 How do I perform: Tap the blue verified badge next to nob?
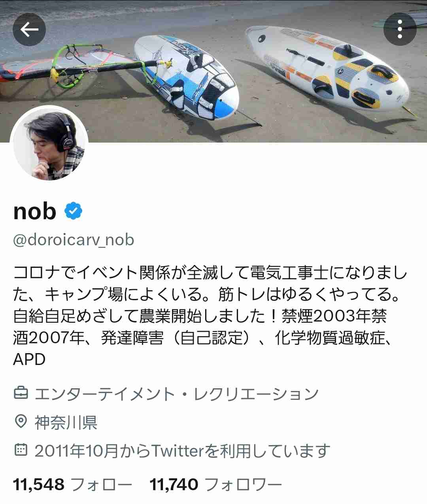[73, 211]
